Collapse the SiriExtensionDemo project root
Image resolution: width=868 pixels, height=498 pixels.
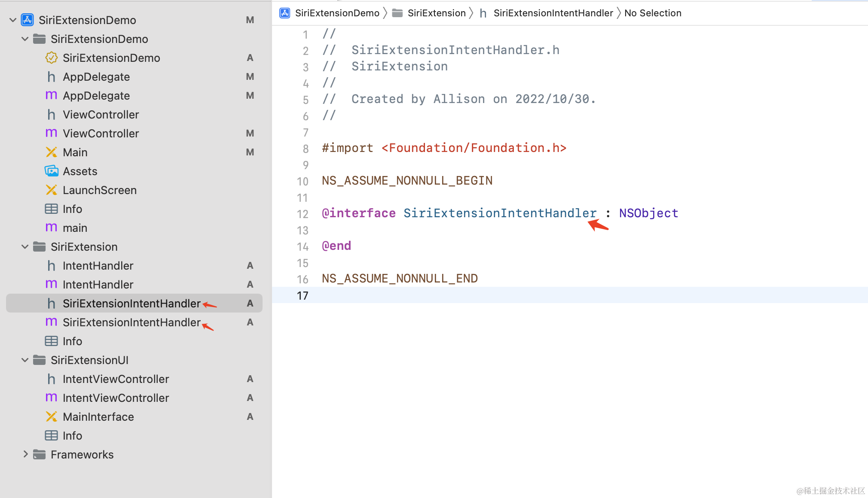point(13,20)
